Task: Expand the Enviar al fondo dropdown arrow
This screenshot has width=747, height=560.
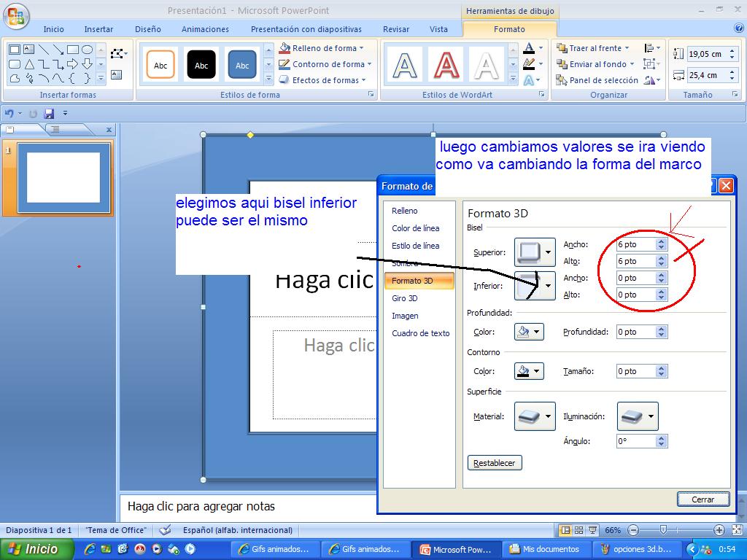Action: tap(632, 64)
